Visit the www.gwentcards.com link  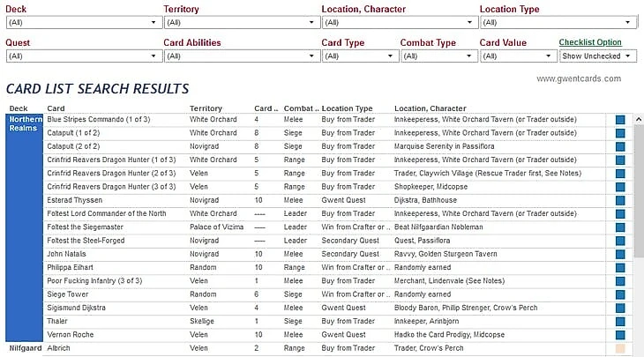578,78
